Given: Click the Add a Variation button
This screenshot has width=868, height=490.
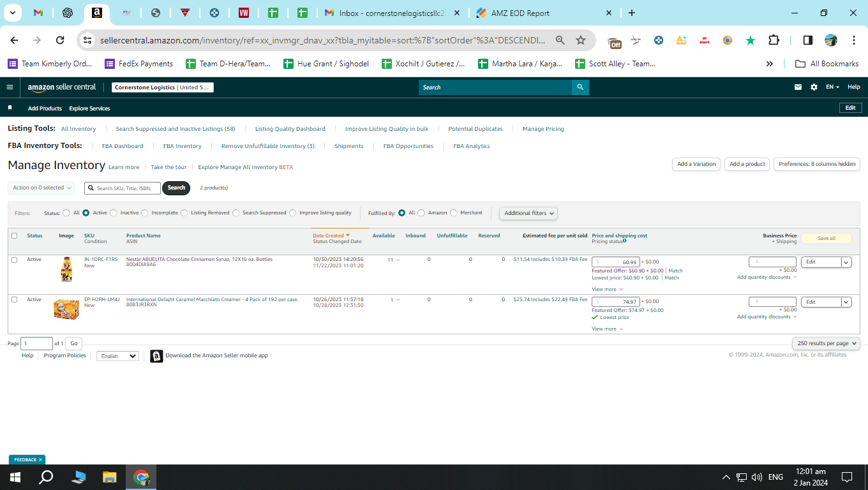Looking at the screenshot, I should coord(696,164).
